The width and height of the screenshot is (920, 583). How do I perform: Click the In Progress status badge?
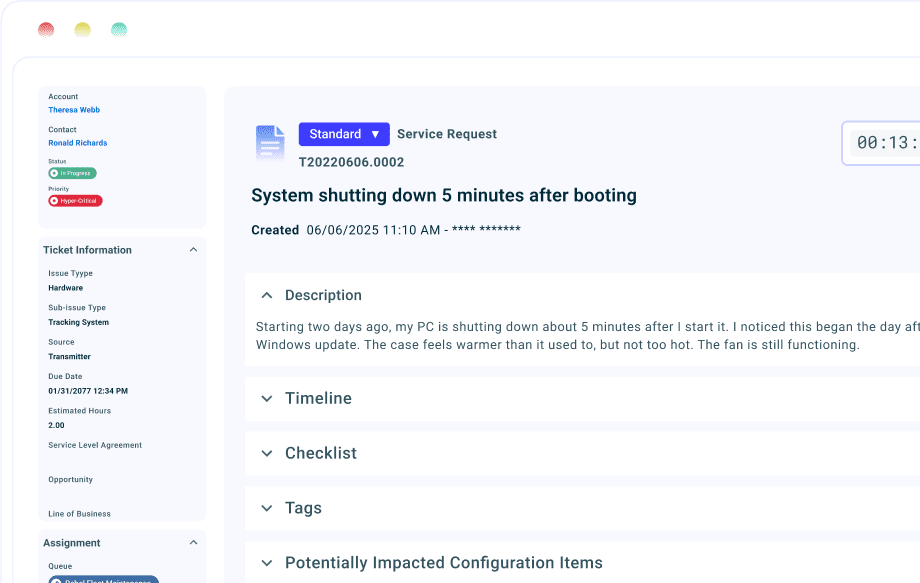pos(73,173)
